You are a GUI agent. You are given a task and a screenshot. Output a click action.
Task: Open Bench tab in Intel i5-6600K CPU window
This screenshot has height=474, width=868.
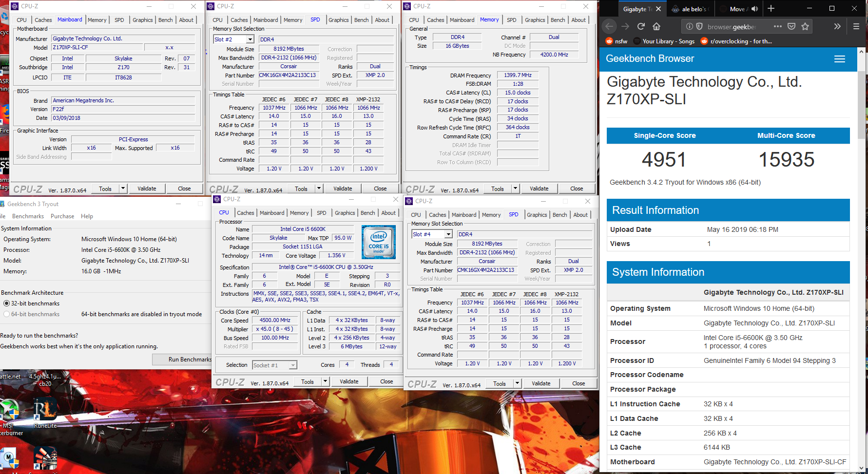pyautogui.click(x=367, y=213)
